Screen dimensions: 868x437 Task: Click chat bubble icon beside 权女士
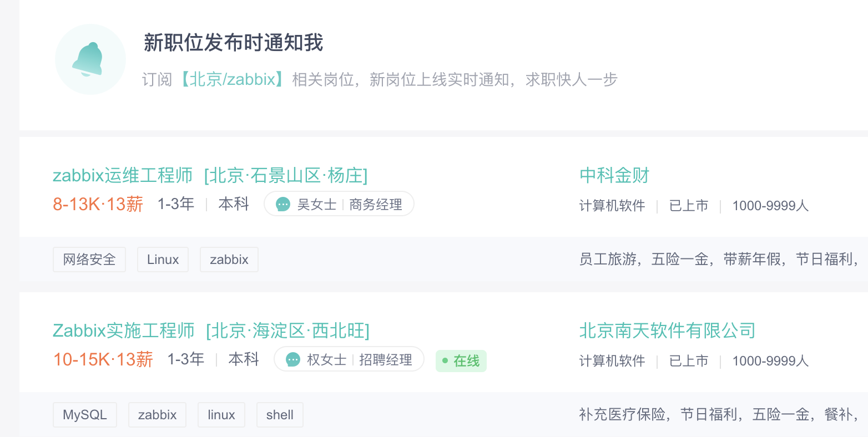(293, 360)
